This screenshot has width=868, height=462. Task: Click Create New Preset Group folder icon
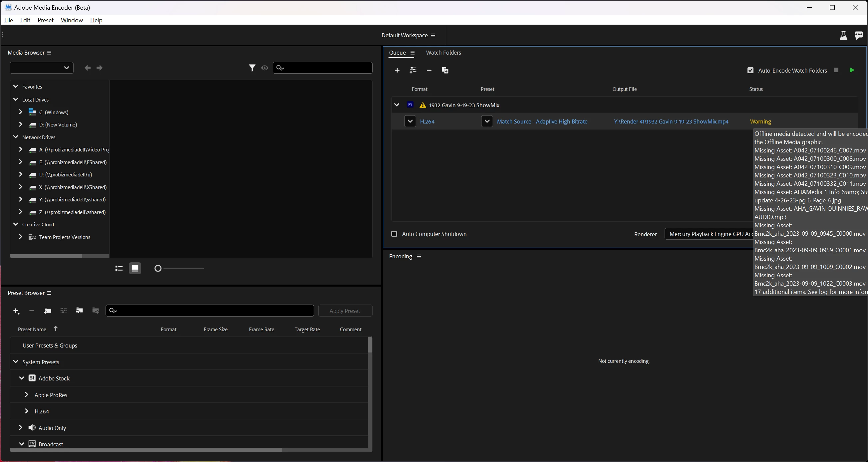(48, 311)
